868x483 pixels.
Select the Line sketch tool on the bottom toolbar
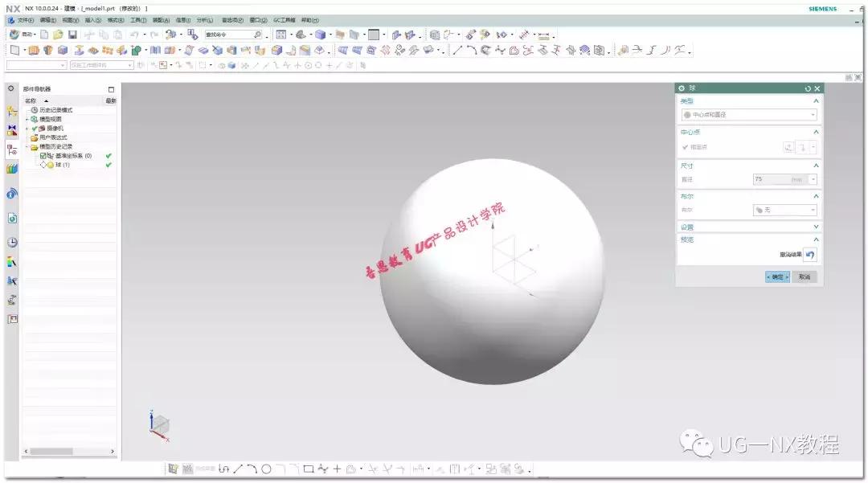coord(238,468)
